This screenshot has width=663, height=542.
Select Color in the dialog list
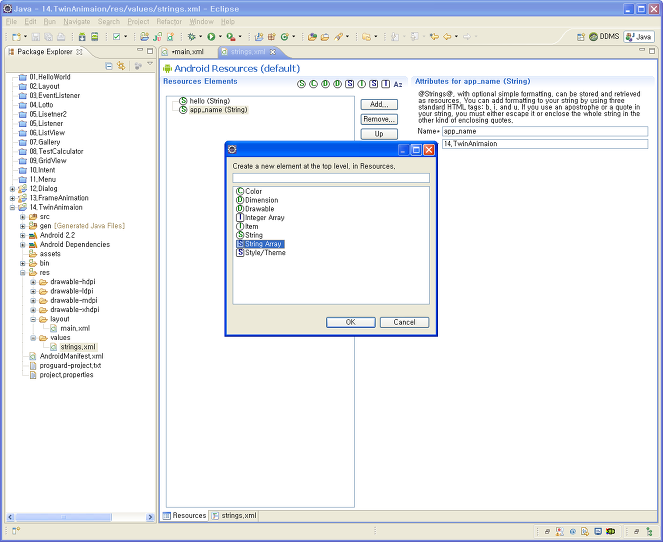pyautogui.click(x=249, y=192)
